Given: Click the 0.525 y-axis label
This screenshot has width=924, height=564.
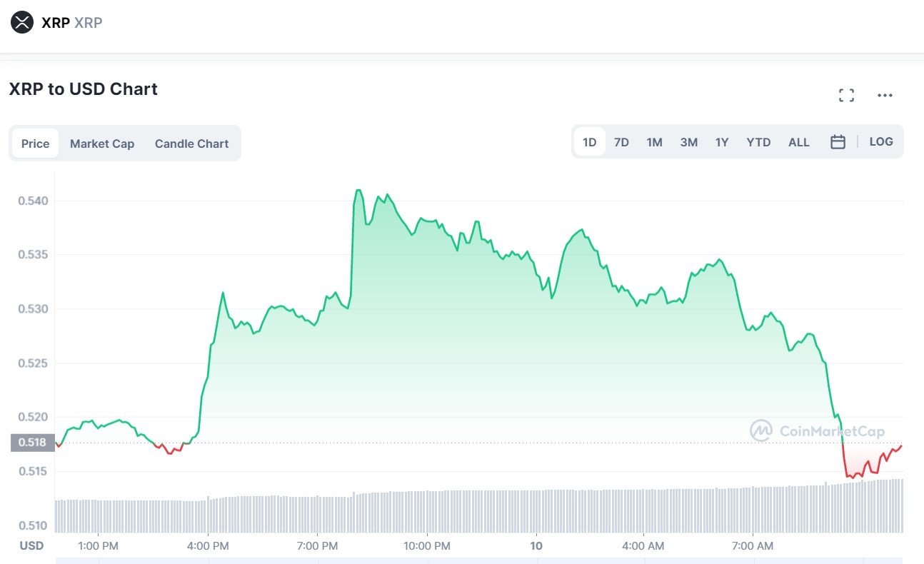Looking at the screenshot, I should (x=33, y=363).
